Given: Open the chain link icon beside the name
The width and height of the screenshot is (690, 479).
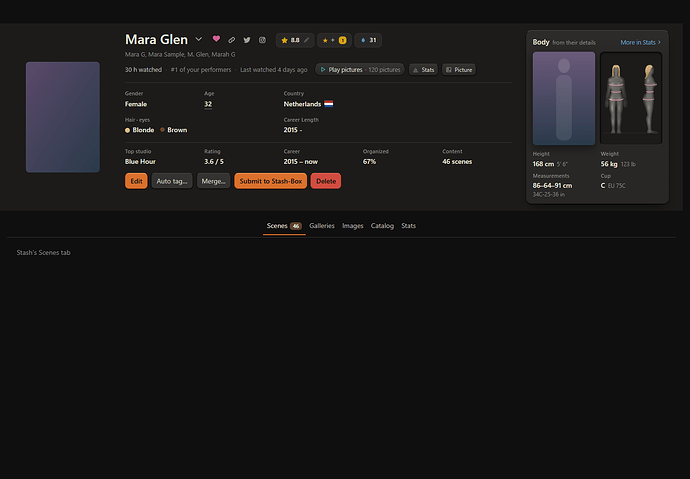Looking at the screenshot, I should (x=231, y=40).
